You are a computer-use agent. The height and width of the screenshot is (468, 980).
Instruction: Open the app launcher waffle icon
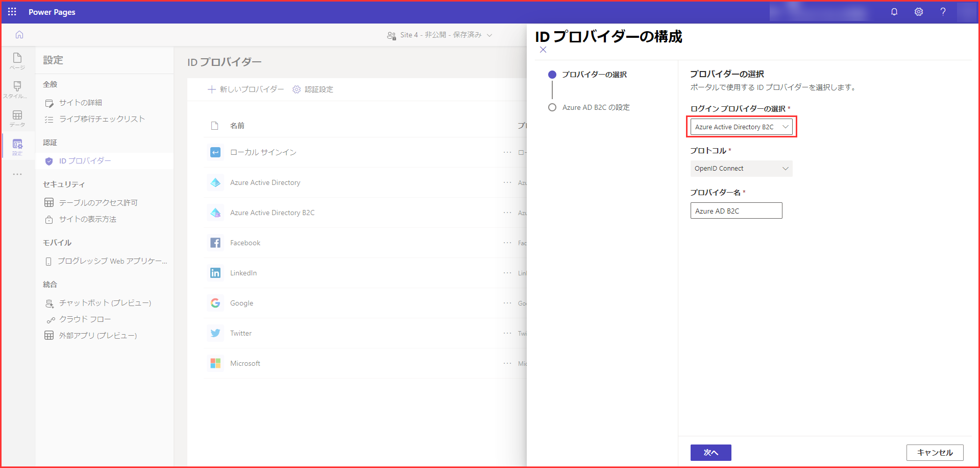12,12
